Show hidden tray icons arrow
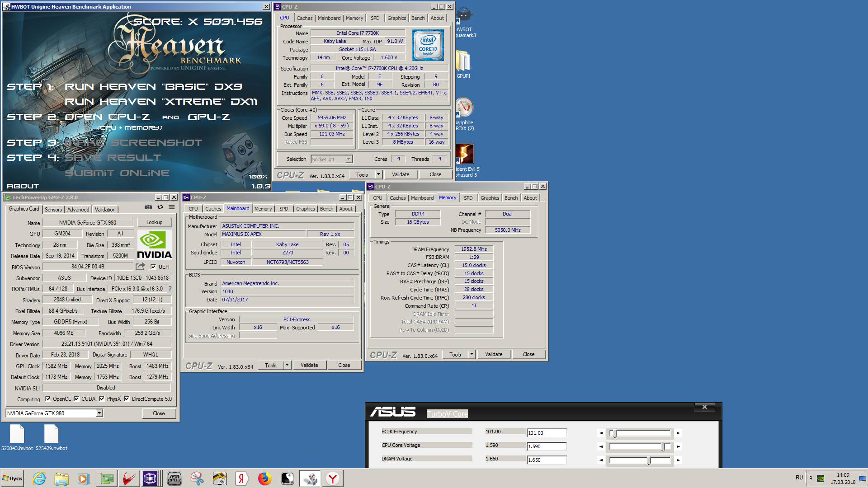This screenshot has width=868, height=488. pyautogui.click(x=811, y=478)
